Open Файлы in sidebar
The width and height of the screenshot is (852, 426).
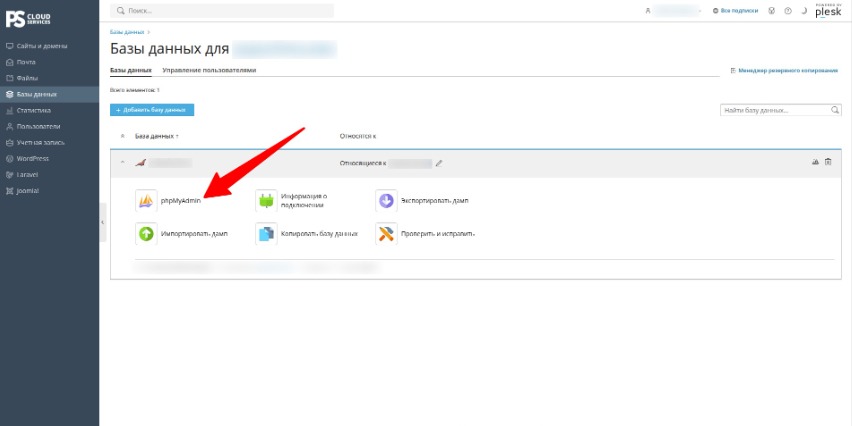(x=49, y=78)
